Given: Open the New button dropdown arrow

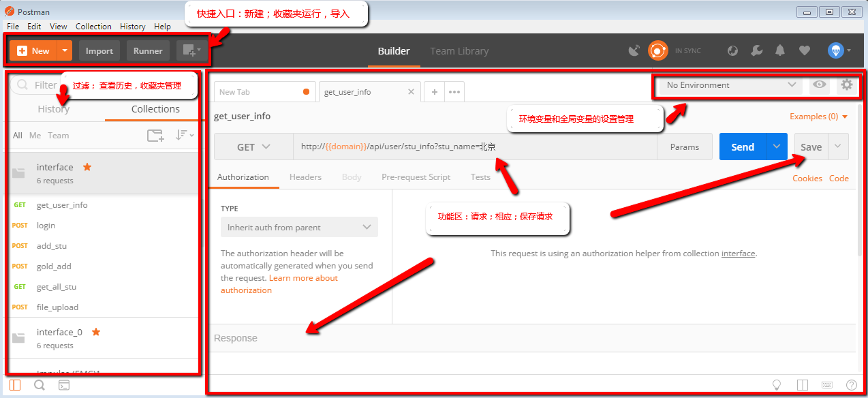Looking at the screenshot, I should click(65, 50).
